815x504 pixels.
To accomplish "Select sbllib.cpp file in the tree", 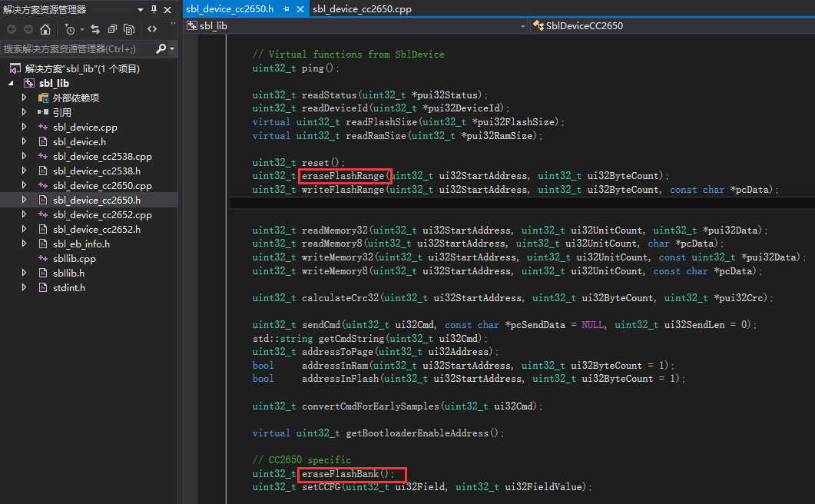I will coord(74,258).
